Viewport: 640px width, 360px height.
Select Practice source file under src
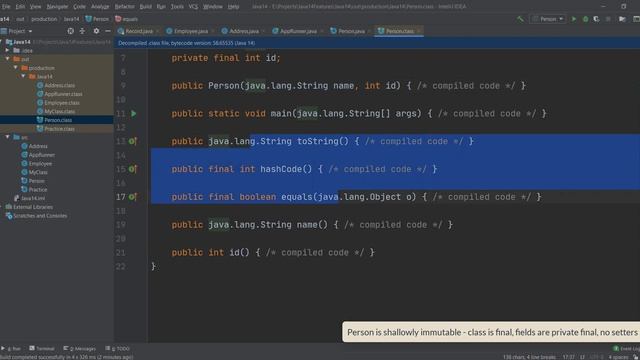point(34,189)
